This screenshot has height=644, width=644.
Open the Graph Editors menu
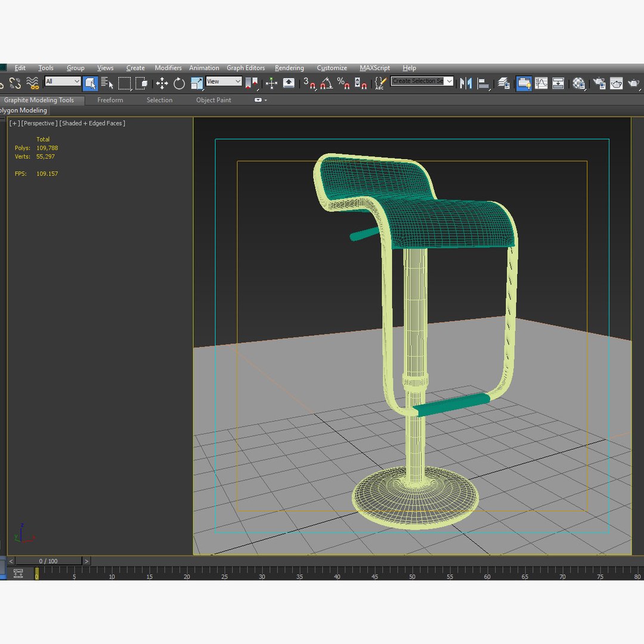coord(246,68)
